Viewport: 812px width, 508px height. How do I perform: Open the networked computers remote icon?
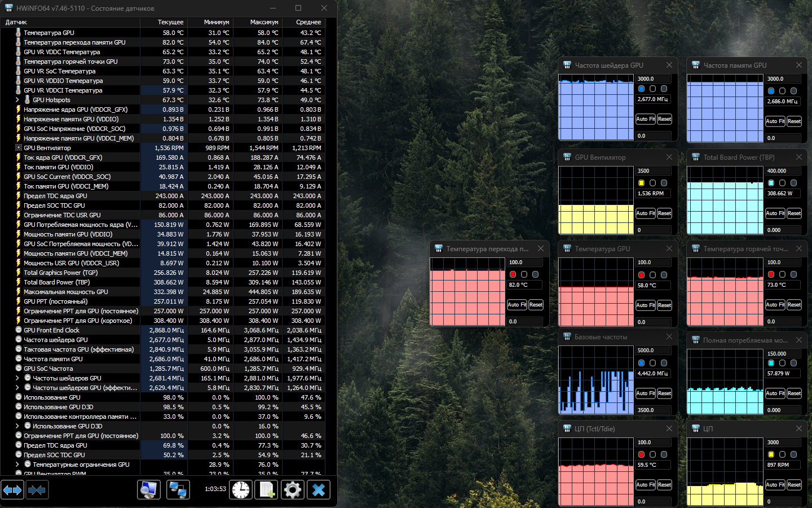178,490
